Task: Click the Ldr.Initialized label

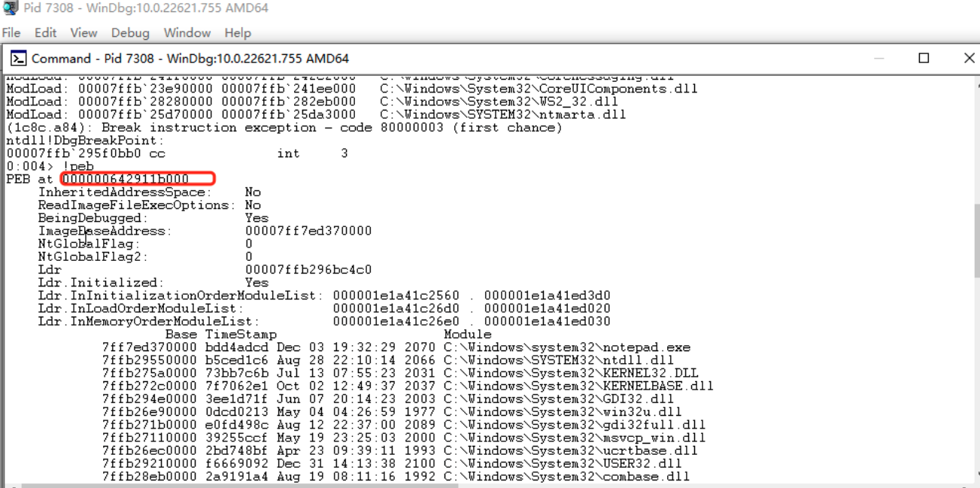Action: pyautogui.click(x=101, y=283)
